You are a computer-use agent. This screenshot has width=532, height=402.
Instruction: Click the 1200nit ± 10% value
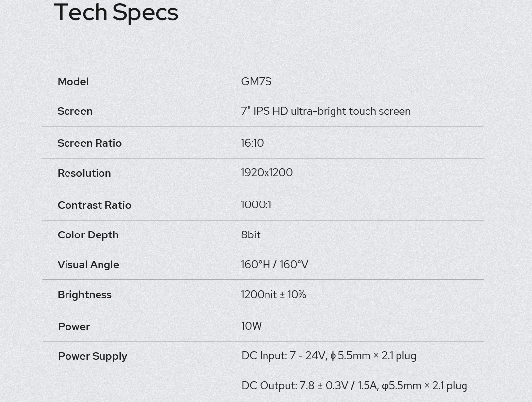273,295
